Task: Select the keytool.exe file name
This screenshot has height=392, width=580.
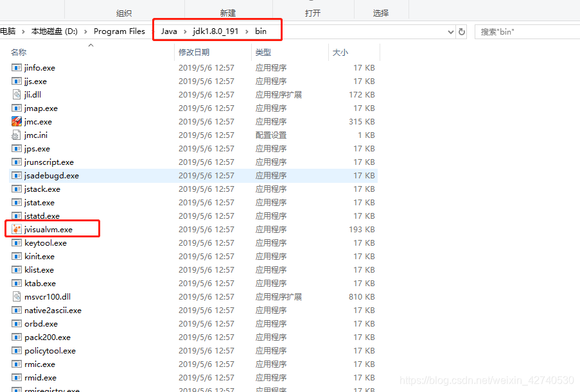Action: (x=46, y=243)
